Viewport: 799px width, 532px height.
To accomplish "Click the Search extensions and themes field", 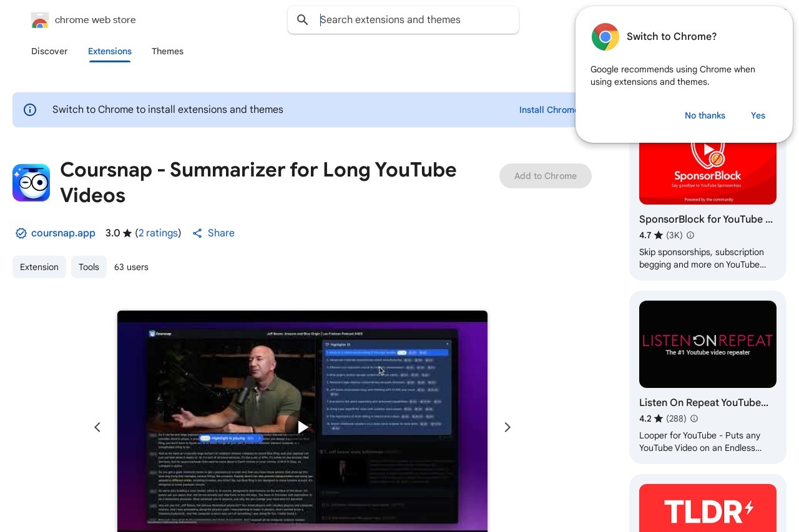I will (403, 20).
